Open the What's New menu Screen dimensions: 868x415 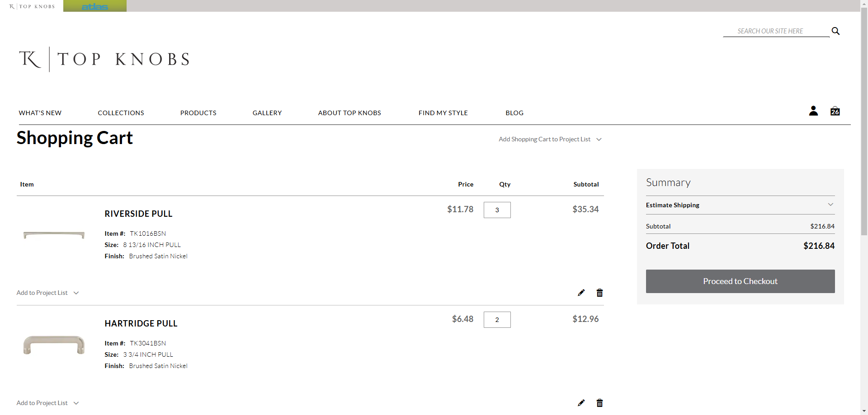click(x=40, y=113)
